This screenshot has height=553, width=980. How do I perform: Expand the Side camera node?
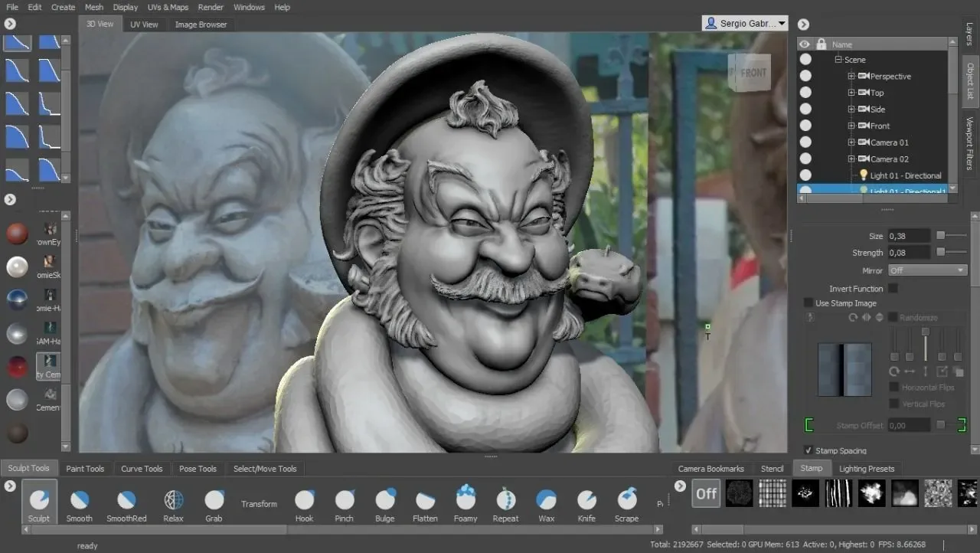tap(851, 110)
